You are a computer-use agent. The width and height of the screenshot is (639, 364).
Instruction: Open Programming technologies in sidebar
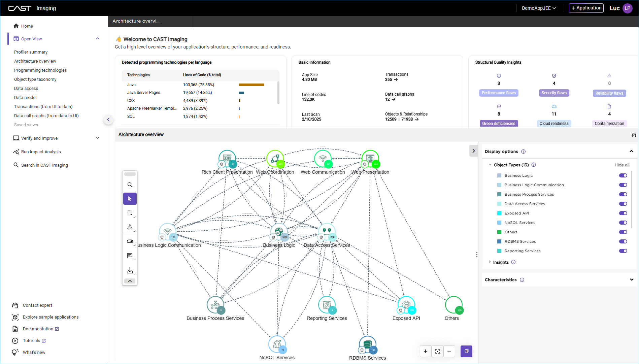(40, 70)
